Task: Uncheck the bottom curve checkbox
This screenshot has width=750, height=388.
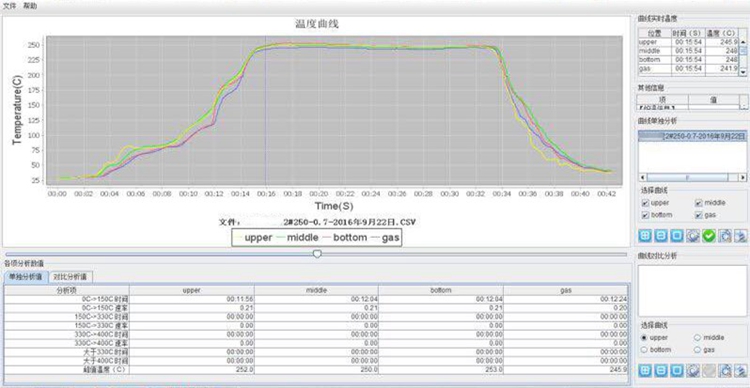Action: click(x=645, y=215)
